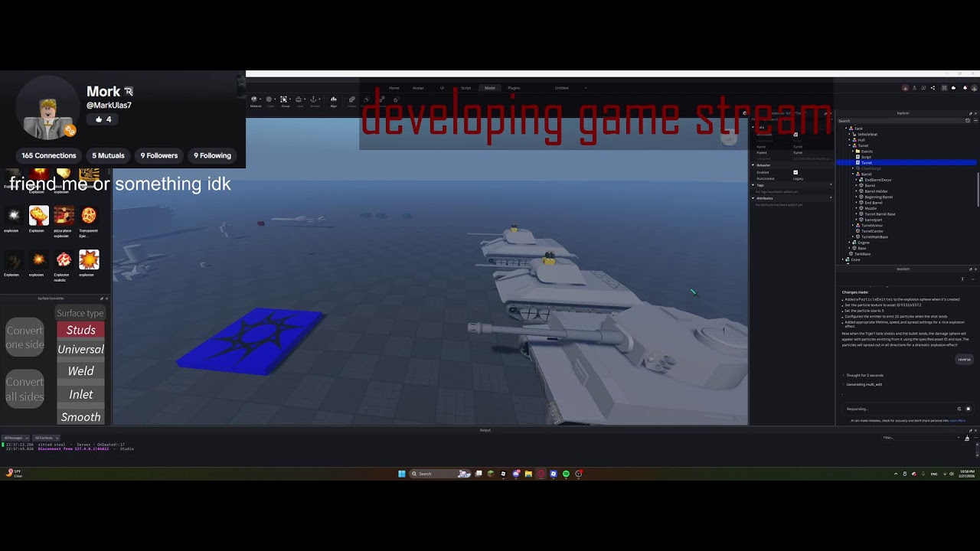The image size is (980, 551).
Task: Stop the assistant response generation
Action: [x=968, y=409]
